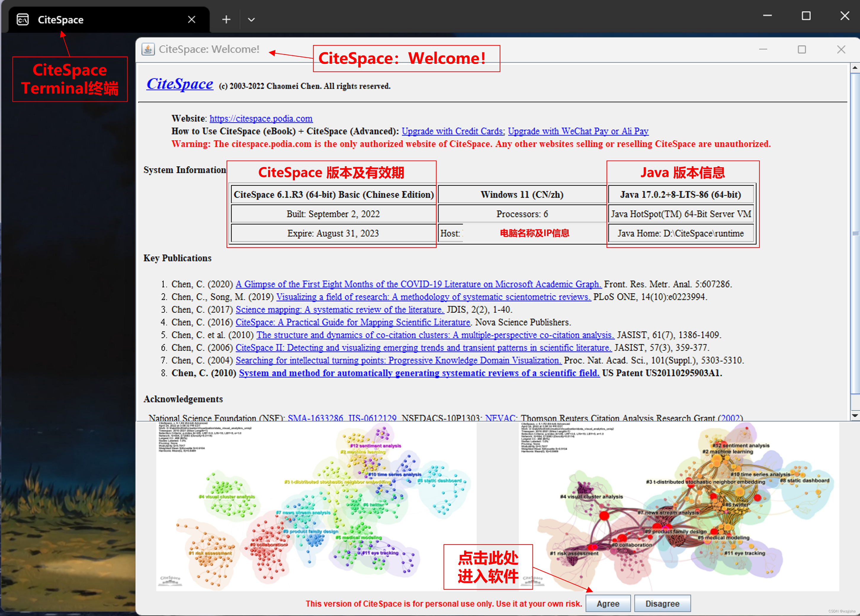
Task: Open the IIS-0612129 NSF grant link
Action: point(372,418)
